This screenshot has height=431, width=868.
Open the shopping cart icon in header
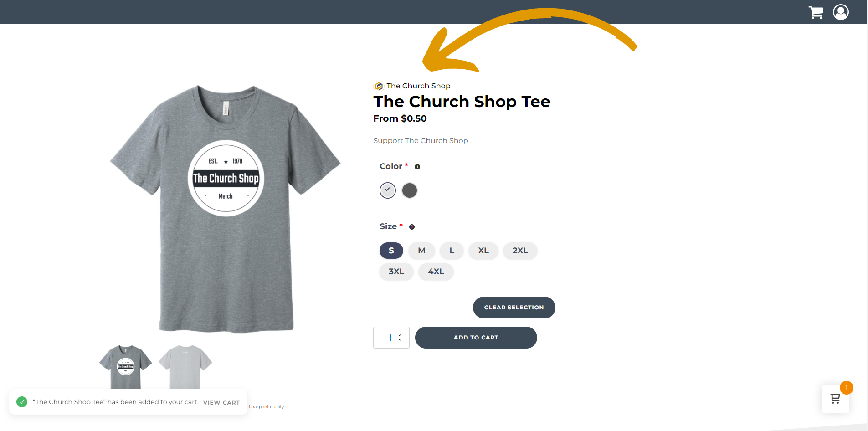pyautogui.click(x=816, y=12)
